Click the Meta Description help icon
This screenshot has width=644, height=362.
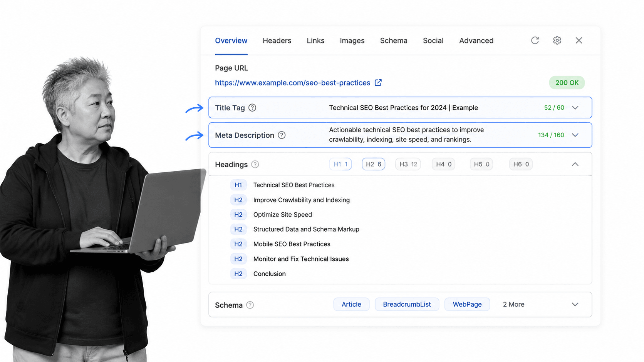(282, 135)
